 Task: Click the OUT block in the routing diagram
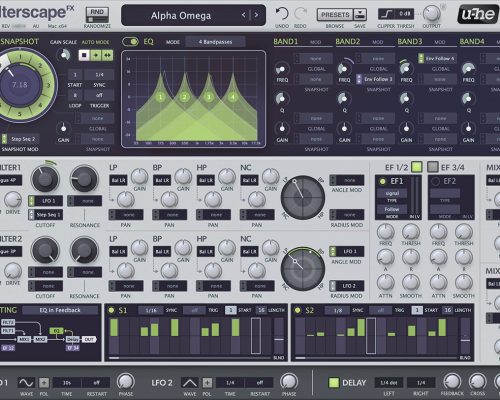coord(89,339)
